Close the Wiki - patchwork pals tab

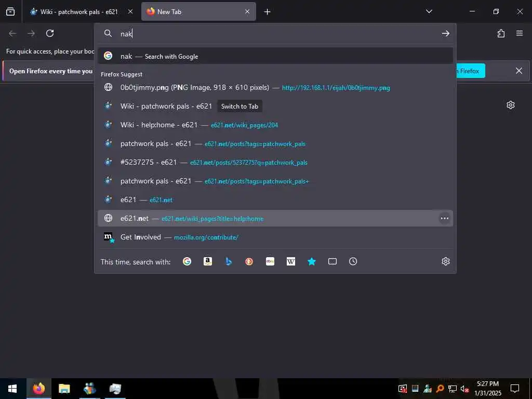pyautogui.click(x=130, y=12)
